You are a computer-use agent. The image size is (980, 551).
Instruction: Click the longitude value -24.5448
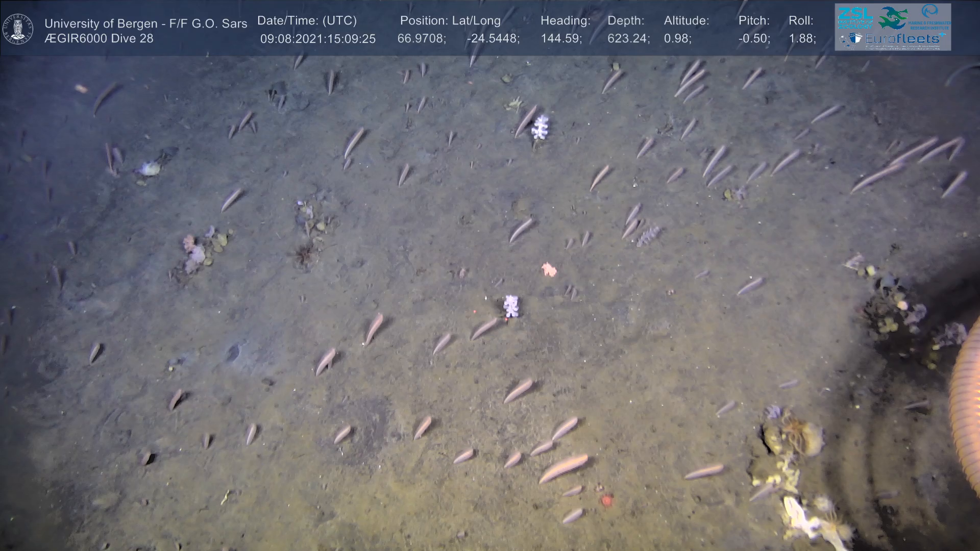click(493, 39)
